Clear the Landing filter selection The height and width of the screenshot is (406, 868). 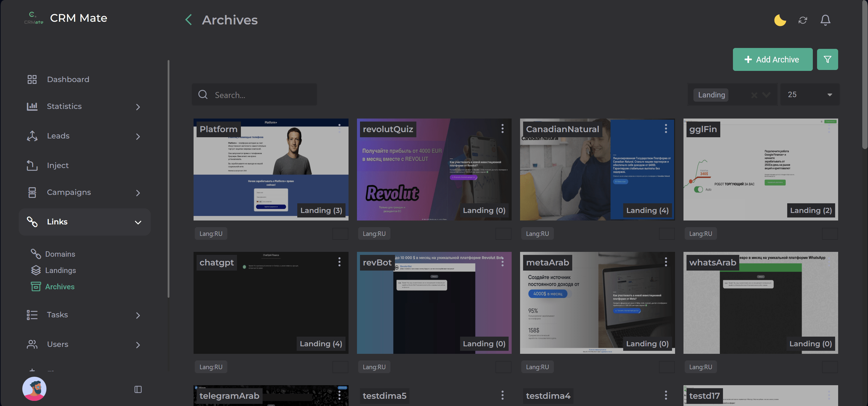754,95
